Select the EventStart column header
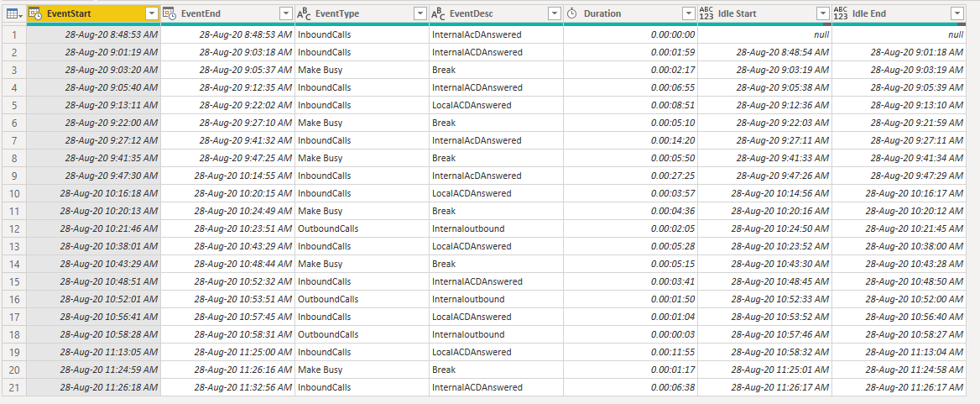This screenshot has width=980, height=404. [94, 13]
